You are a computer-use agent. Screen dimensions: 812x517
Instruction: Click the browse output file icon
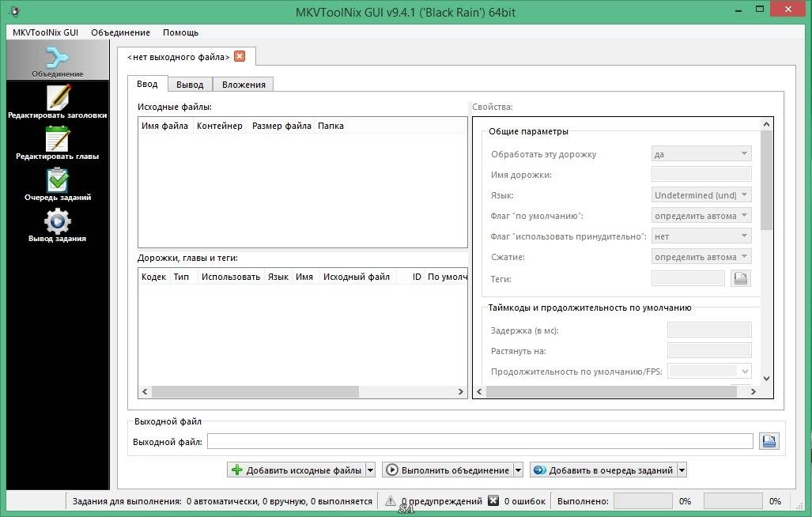tap(769, 441)
